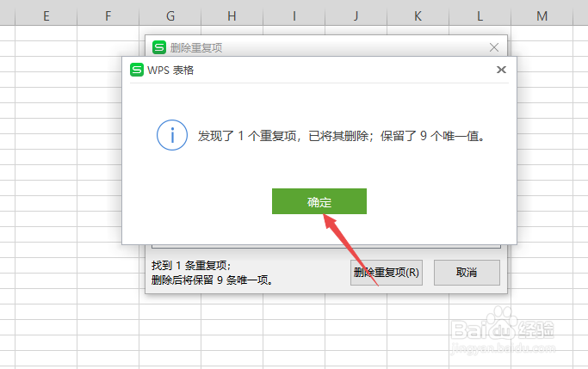
Task: Select column K header
Action: (418, 16)
